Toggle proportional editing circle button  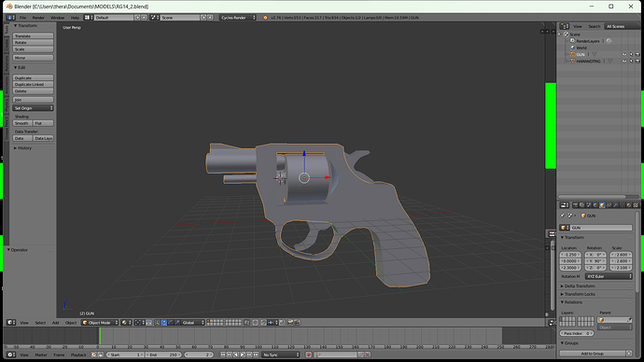(255, 323)
